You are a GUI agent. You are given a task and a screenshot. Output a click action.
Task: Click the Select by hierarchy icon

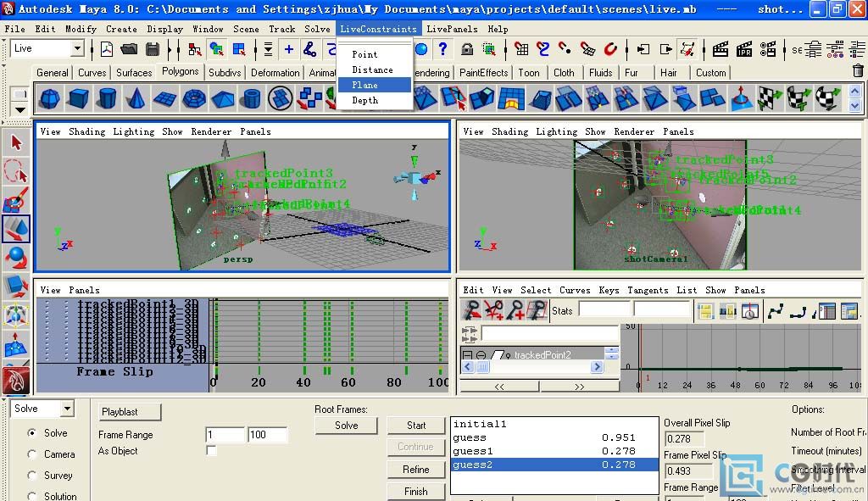(194, 49)
